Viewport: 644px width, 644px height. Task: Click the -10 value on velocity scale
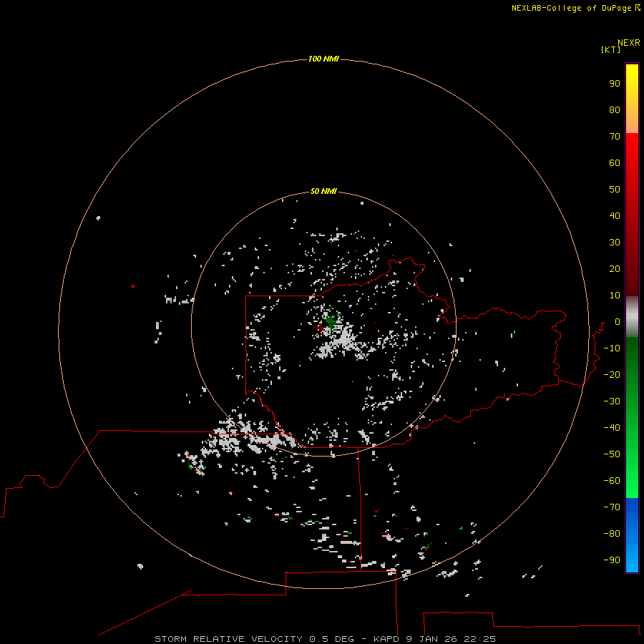612,348
